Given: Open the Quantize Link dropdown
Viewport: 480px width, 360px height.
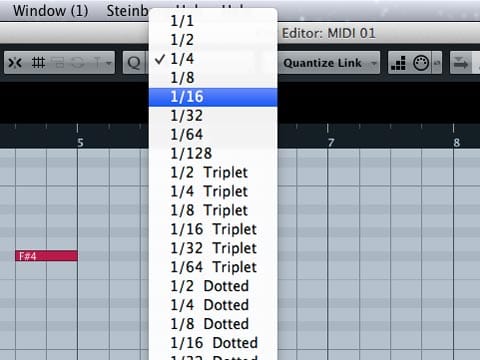Looking at the screenshot, I should pos(329,63).
